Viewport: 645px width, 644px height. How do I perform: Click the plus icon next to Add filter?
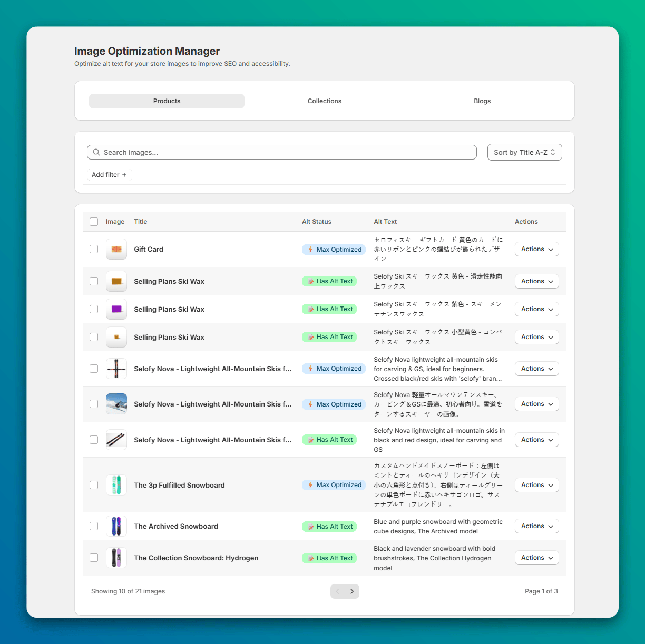tap(124, 174)
